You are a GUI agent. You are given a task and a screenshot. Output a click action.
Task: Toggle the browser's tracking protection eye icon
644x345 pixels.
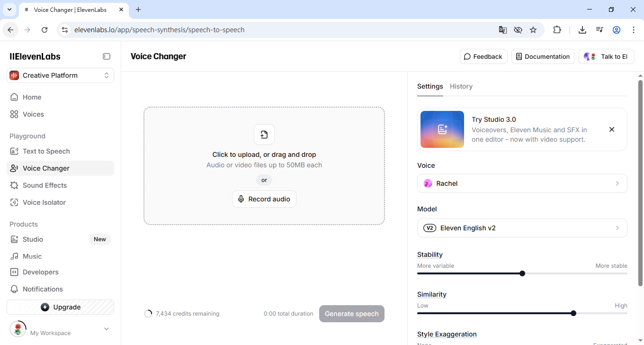(518, 30)
